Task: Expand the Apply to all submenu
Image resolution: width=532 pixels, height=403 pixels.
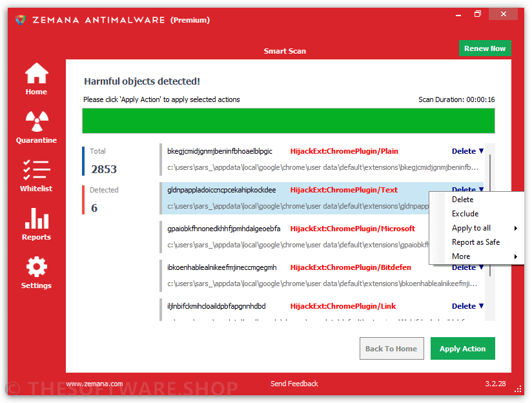Action: pos(476,228)
